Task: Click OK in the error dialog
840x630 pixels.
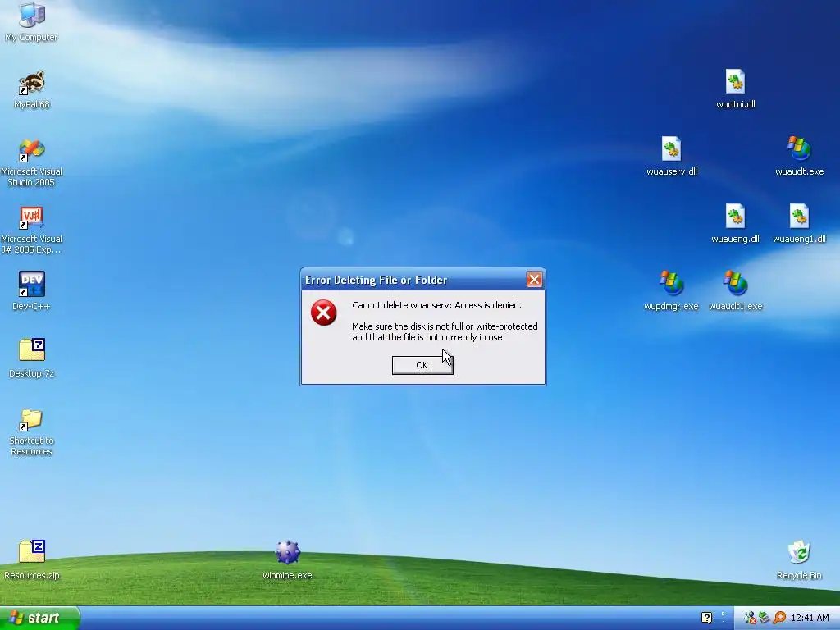Action: [422, 365]
